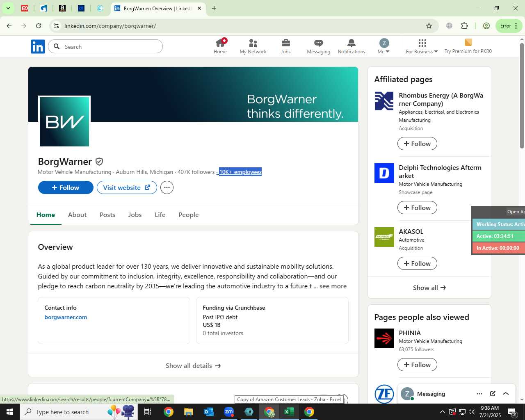525x420 pixels.
Task: Open My Network page
Action: coord(253,46)
